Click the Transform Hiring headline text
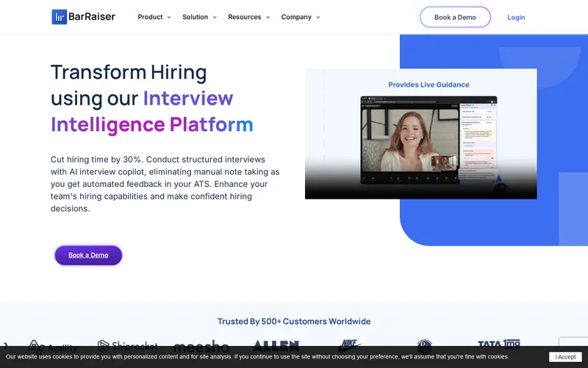The image size is (588, 368). [129, 72]
